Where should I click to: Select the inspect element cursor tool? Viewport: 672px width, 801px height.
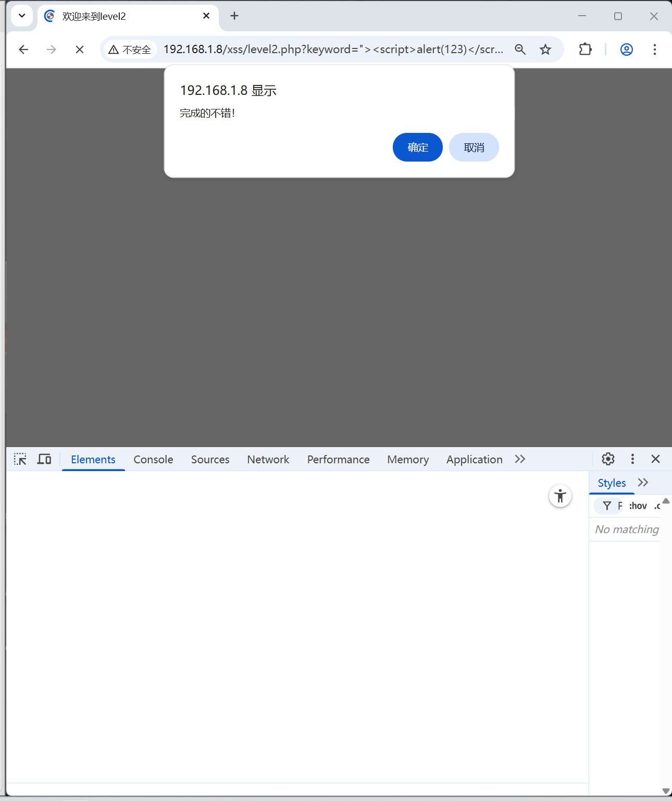[20, 459]
